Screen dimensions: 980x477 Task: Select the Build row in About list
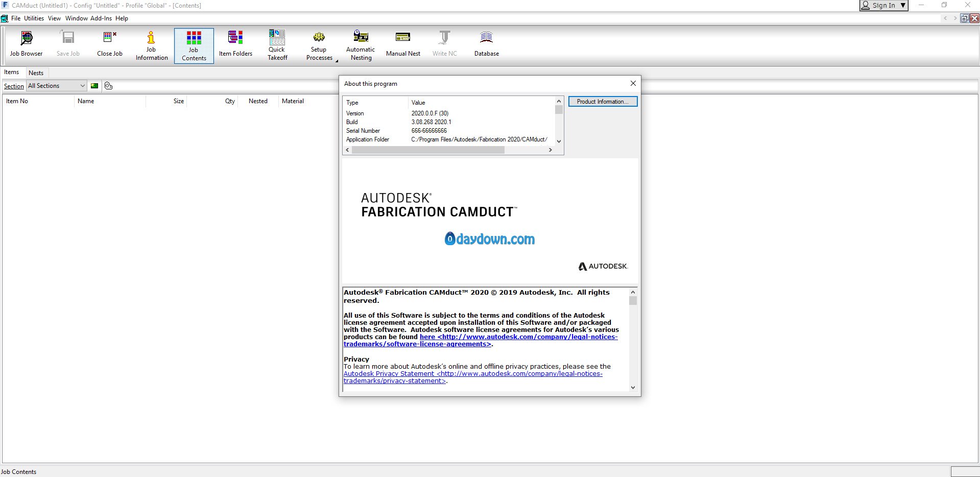tap(448, 122)
